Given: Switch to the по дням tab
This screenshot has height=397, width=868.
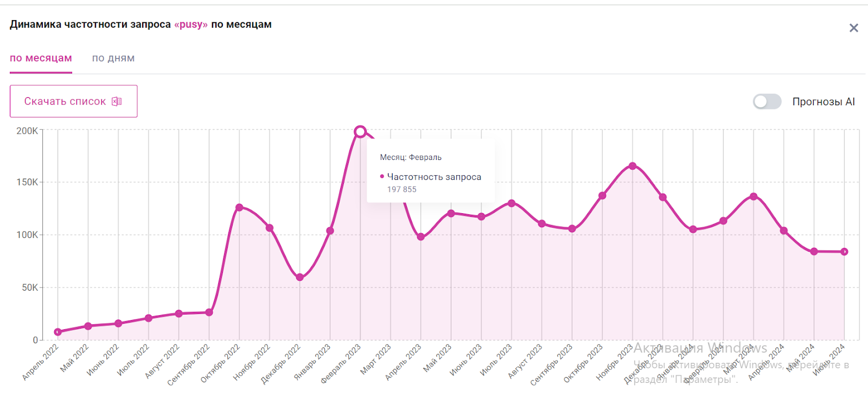Looking at the screenshot, I should [x=113, y=59].
